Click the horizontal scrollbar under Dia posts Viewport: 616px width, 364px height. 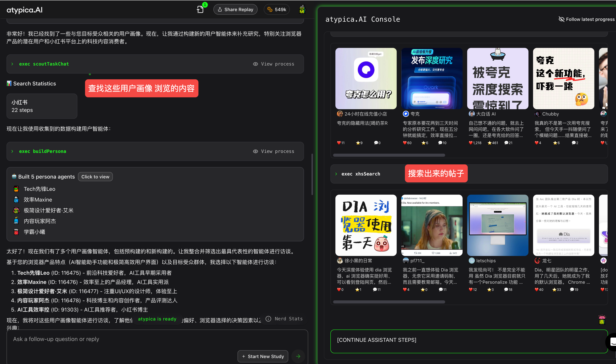(x=389, y=302)
